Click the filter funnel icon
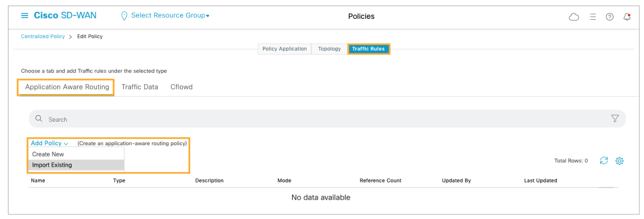 tap(615, 119)
